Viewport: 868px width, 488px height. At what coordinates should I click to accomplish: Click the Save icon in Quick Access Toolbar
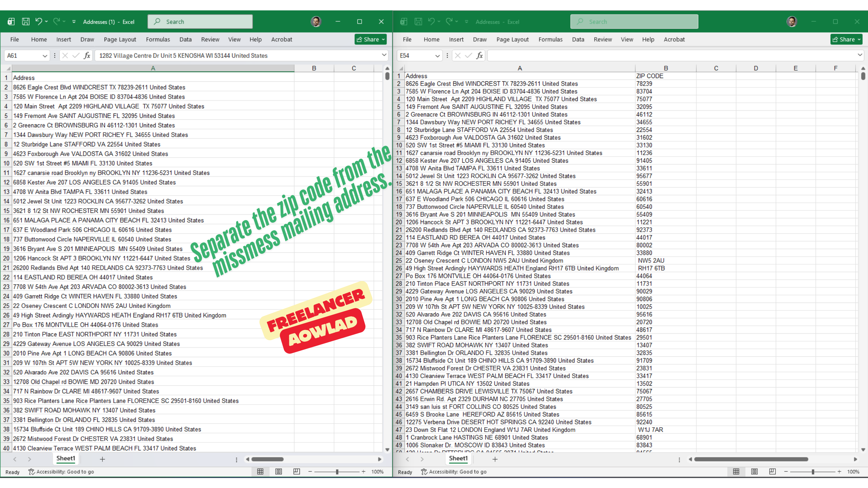(25, 21)
